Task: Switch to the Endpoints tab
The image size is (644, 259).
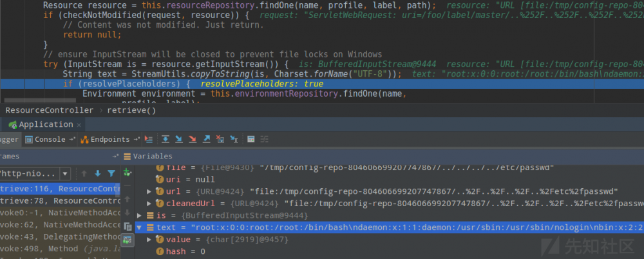Action: click(x=105, y=139)
